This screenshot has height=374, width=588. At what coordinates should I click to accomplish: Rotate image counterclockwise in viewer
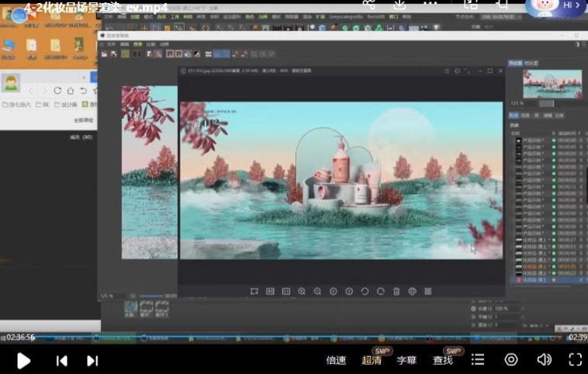pyautogui.click(x=365, y=291)
